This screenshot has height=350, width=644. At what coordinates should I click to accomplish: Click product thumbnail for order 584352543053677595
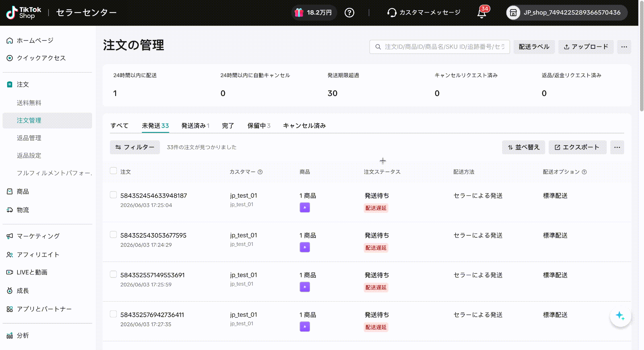pyautogui.click(x=305, y=247)
